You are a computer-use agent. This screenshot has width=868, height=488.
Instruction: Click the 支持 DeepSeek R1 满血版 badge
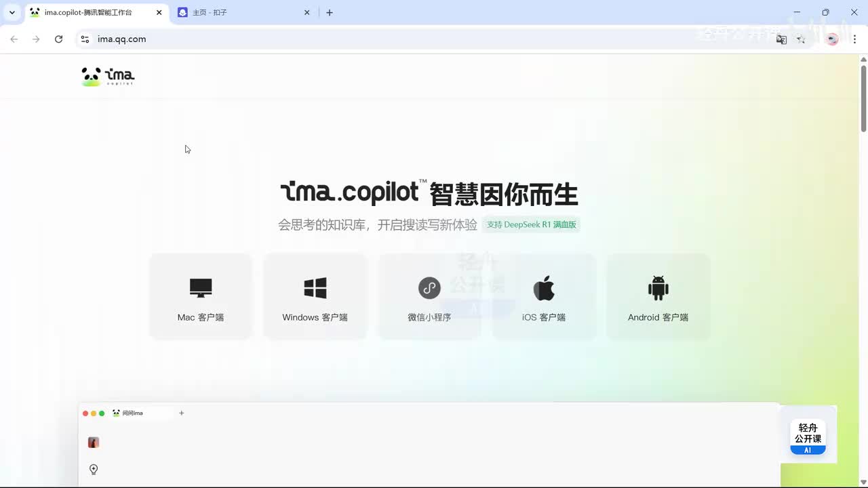(531, 224)
